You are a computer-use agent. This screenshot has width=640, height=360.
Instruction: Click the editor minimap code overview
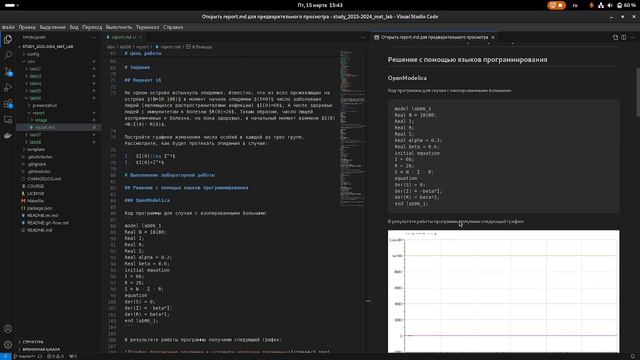[x=353, y=127]
